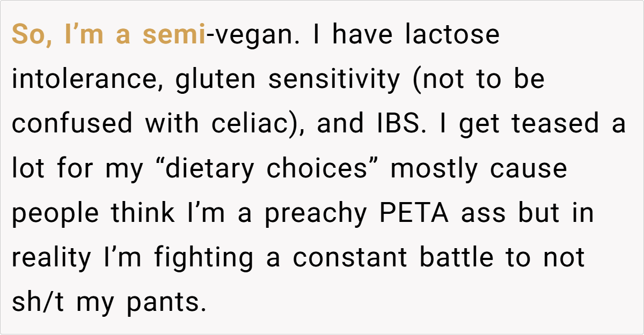Click the word "constant"
Image resolution: width=644 pixels, height=335 pixels.
[350, 257]
